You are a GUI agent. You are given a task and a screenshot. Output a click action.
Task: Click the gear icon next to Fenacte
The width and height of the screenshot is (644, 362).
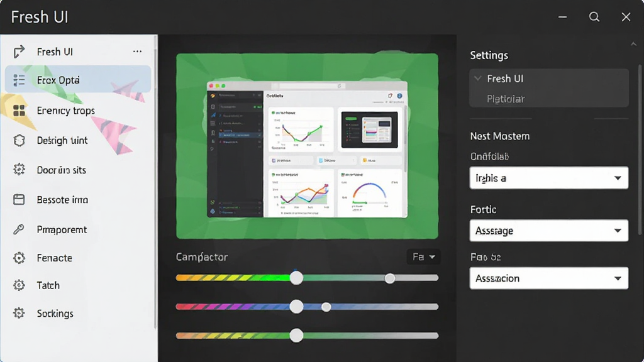[x=19, y=258]
